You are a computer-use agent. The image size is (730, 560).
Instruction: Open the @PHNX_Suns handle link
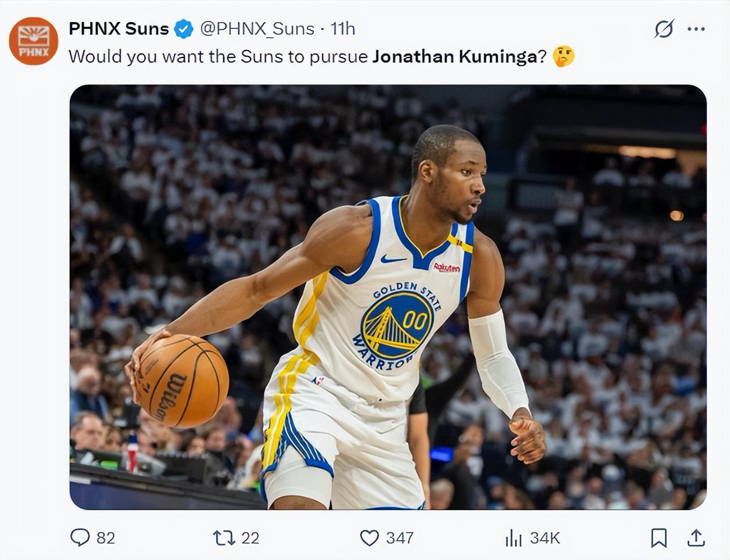(x=257, y=28)
